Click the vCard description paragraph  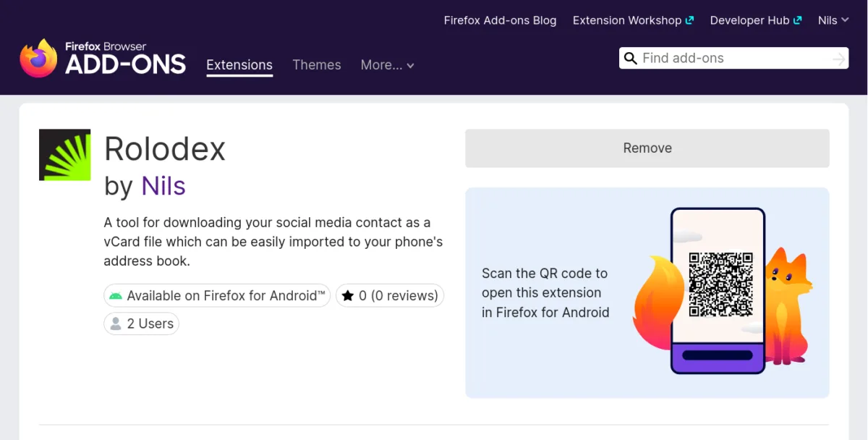click(x=273, y=242)
